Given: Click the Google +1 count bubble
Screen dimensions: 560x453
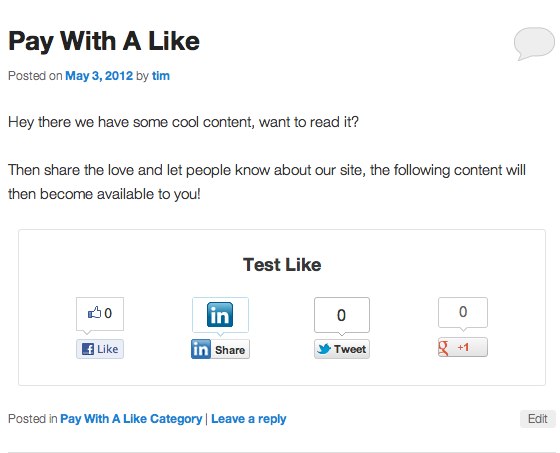Looking at the screenshot, I should pos(462,312).
